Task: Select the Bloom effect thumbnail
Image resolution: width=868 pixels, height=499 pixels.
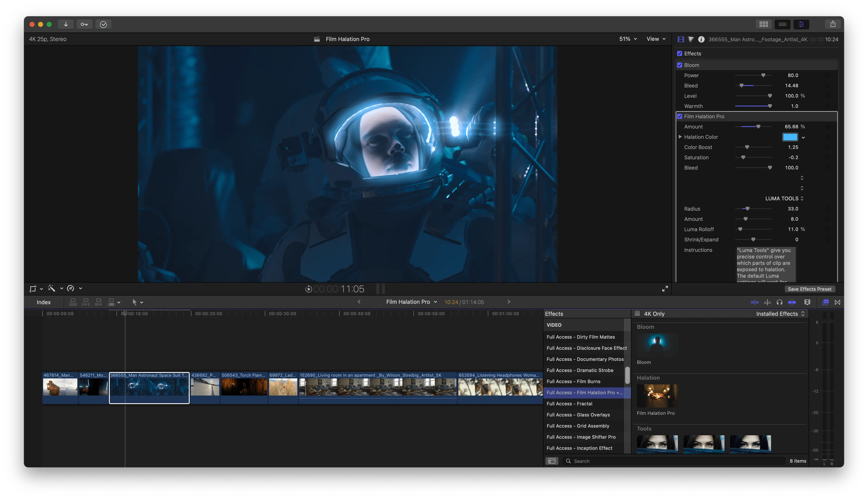Action: (657, 345)
